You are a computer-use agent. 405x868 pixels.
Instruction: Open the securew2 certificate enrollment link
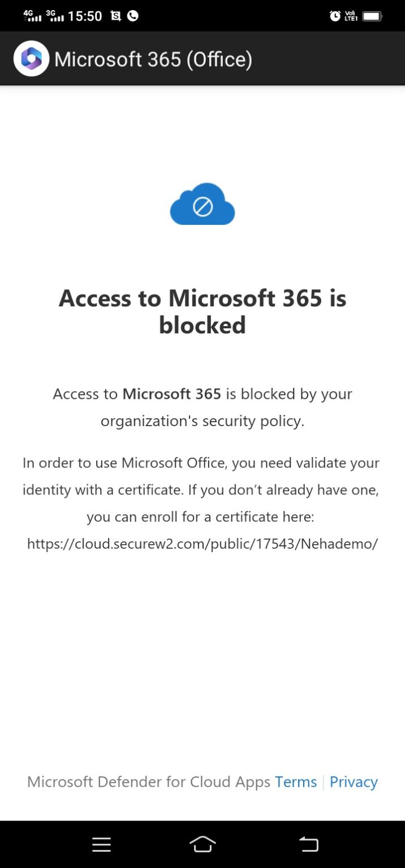click(202, 544)
